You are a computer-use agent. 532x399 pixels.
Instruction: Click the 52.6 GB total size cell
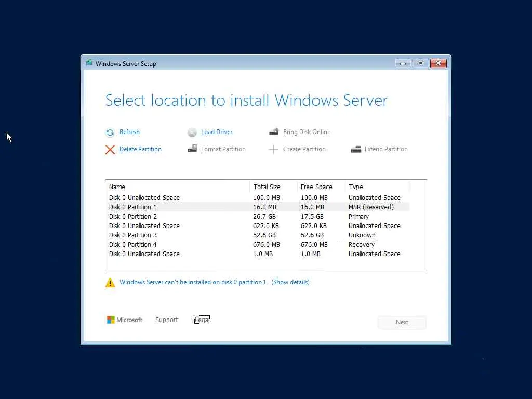pos(264,235)
